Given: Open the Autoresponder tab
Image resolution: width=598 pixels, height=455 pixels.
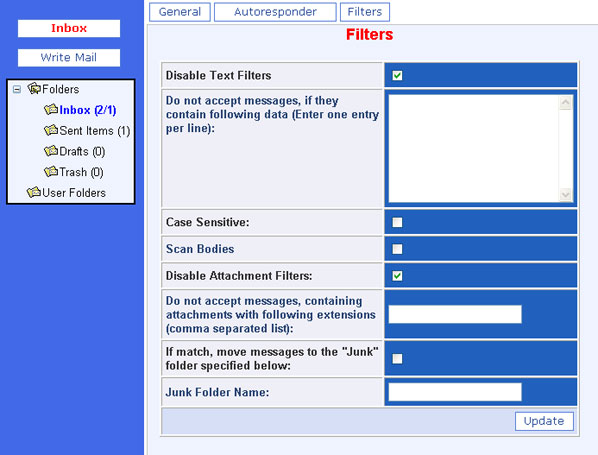Looking at the screenshot, I should pos(275,12).
